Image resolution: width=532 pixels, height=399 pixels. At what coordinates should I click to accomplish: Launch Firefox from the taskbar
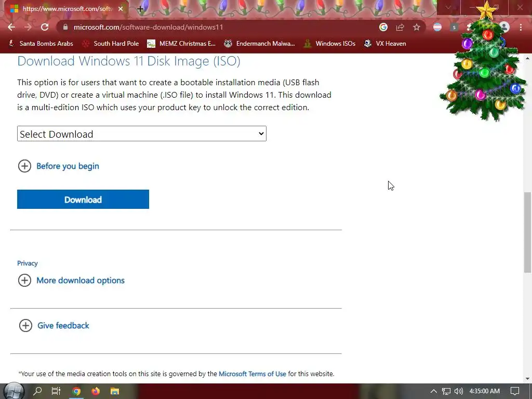(96, 391)
